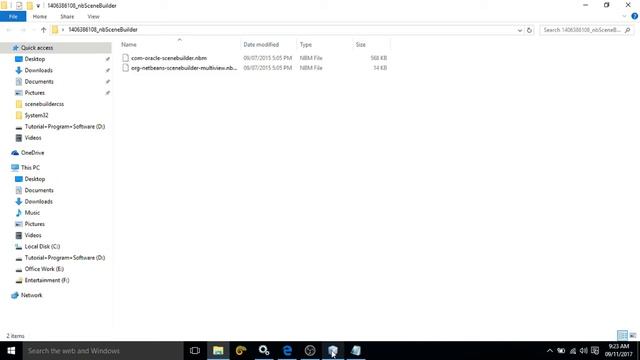Open the volume control in system tray
Viewport: 640px width, 360px height.
(584, 351)
